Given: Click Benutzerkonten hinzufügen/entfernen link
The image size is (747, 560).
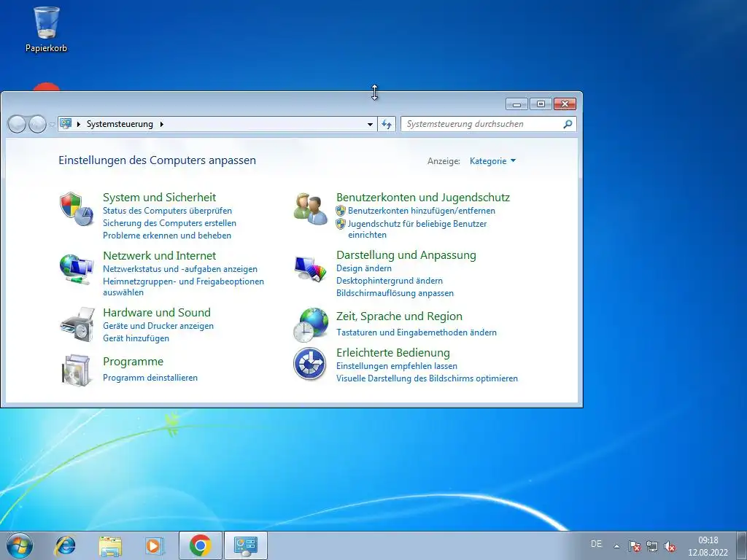Looking at the screenshot, I should click(422, 211).
